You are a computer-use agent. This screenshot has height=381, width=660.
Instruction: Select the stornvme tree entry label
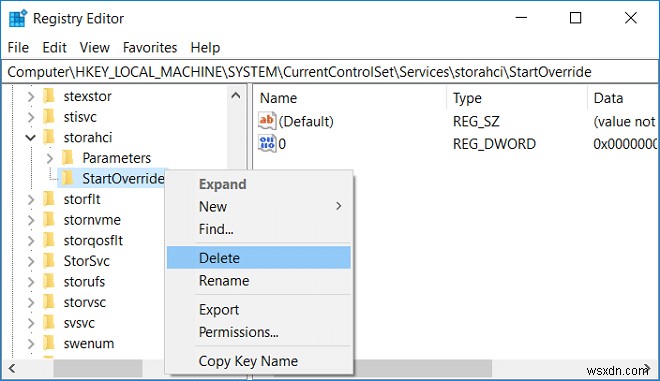[92, 220]
